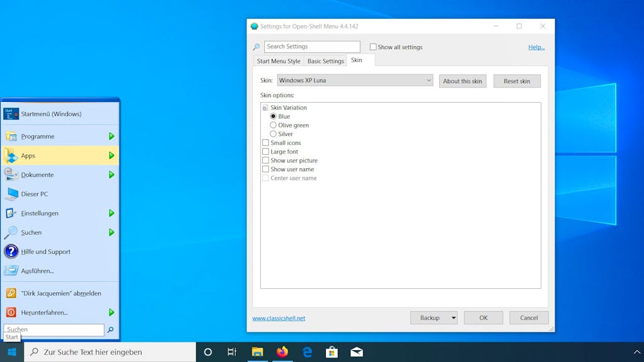Click Hilfe und Support menu entry
This screenshot has width=644, height=362.
60,251
